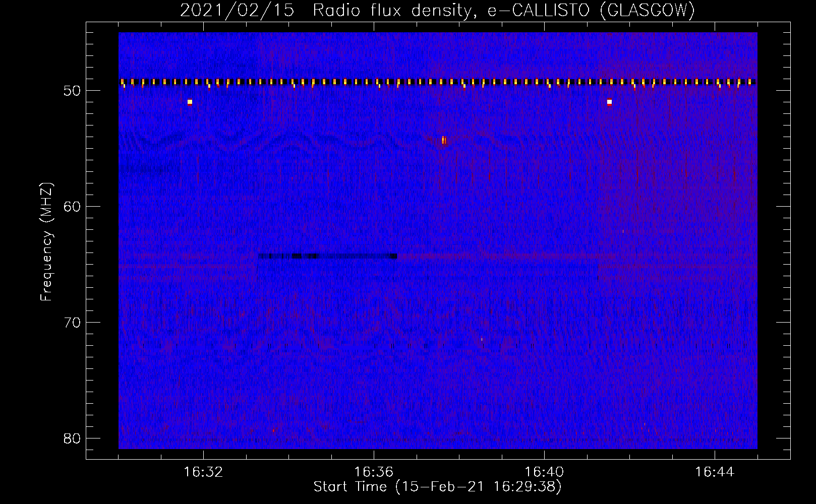Click the "Frequency (MHZ)" axis label
The width and height of the screenshot is (816, 504).
click(46, 242)
